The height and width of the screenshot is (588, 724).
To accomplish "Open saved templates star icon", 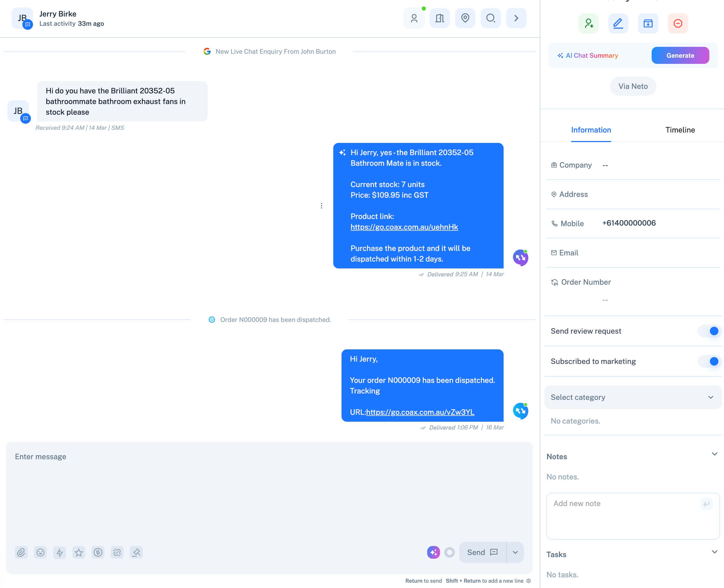I will 79,552.
